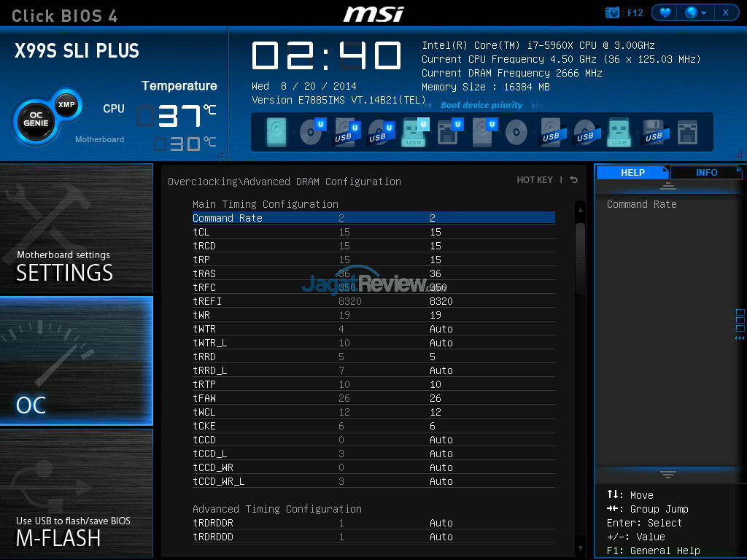Select the first teal USB key boot device
This screenshot has width=747, height=560.
414,132
